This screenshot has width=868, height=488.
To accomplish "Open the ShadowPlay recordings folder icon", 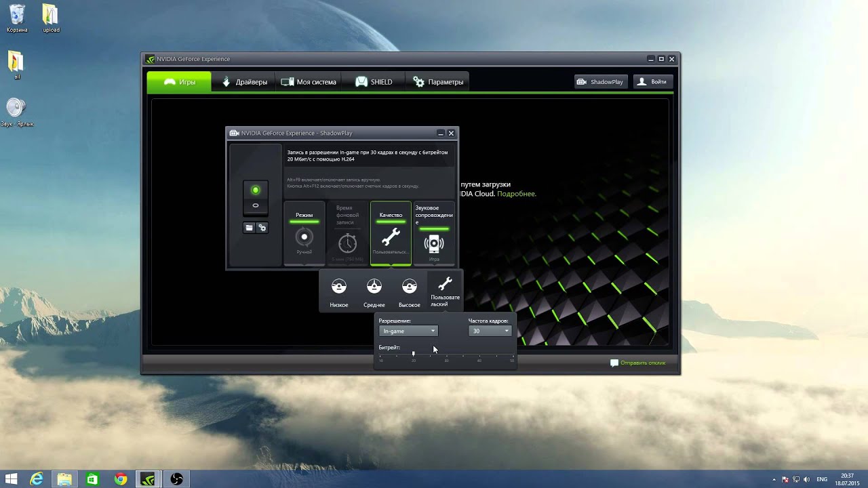I will (x=249, y=228).
